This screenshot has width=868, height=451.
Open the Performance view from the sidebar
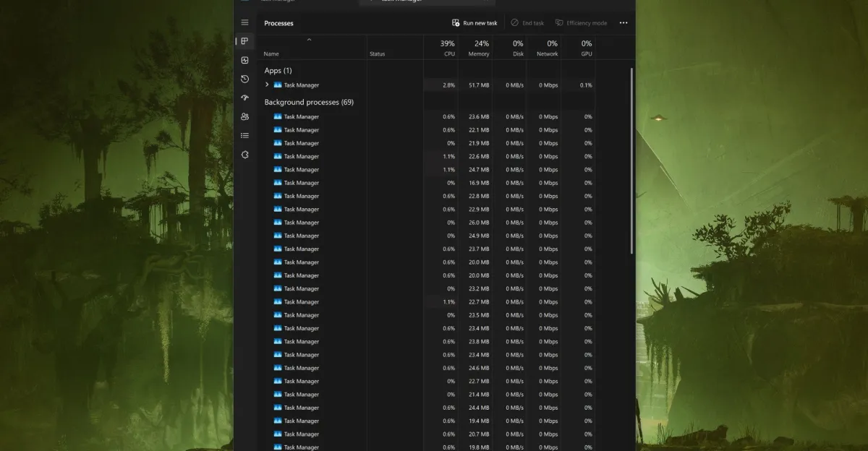244,60
